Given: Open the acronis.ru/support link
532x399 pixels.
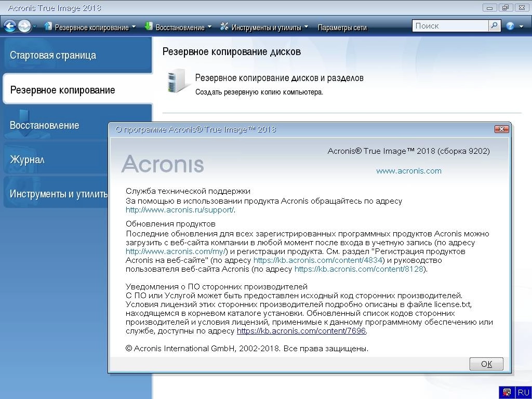Looking at the screenshot, I should click(x=179, y=210).
